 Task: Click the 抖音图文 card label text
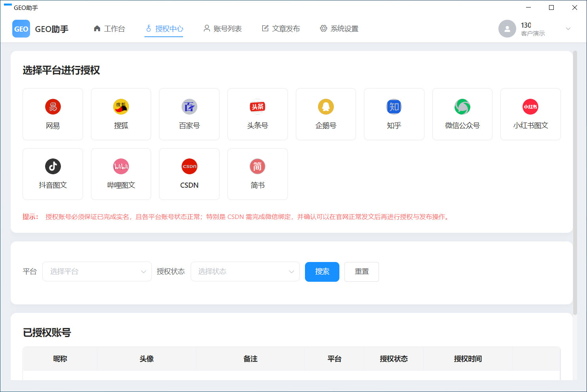pyautogui.click(x=53, y=185)
